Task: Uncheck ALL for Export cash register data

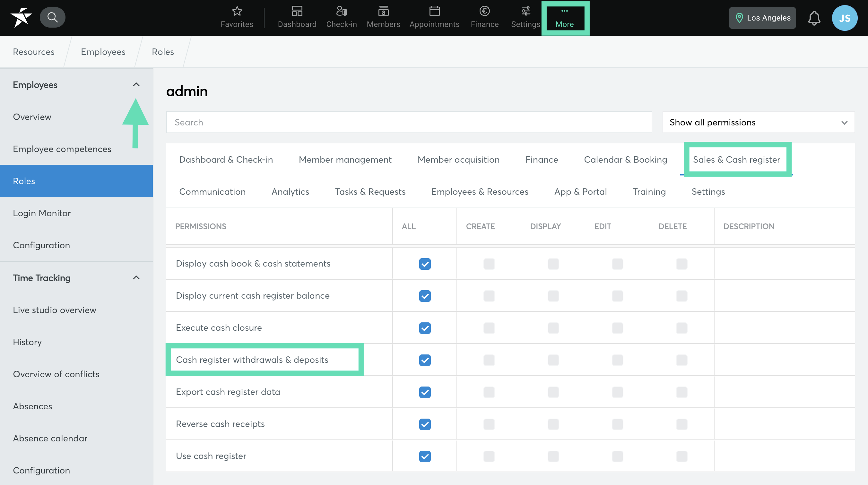Action: (425, 392)
